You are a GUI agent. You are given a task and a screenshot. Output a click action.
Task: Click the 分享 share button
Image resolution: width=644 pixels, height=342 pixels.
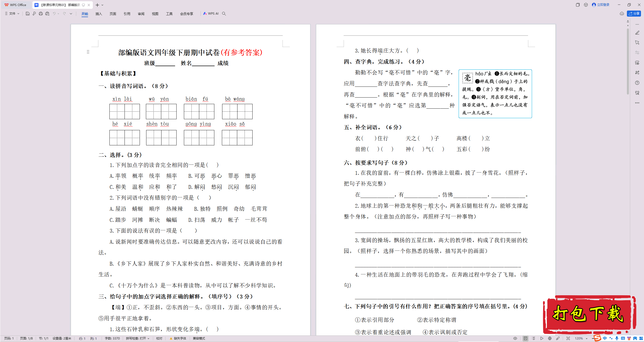coord(634,14)
